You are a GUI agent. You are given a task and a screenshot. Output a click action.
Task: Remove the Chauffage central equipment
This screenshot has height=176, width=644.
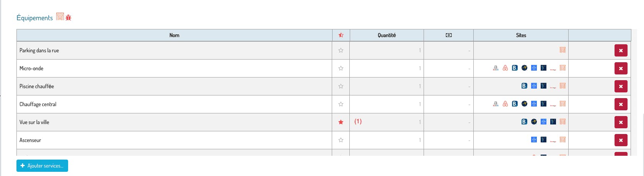[x=621, y=104]
